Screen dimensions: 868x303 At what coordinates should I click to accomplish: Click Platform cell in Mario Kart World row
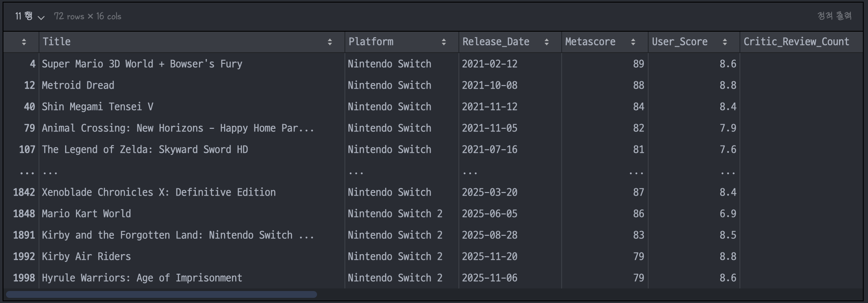pyautogui.click(x=402, y=214)
